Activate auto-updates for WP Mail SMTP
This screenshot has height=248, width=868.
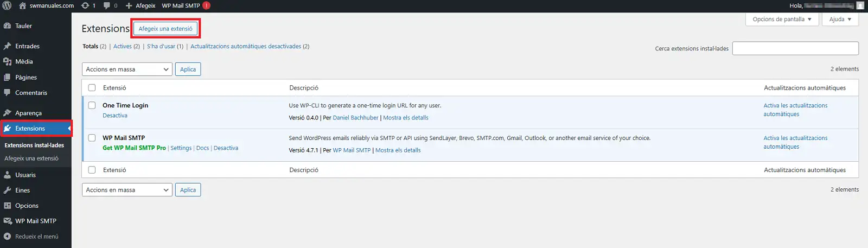[x=795, y=142]
